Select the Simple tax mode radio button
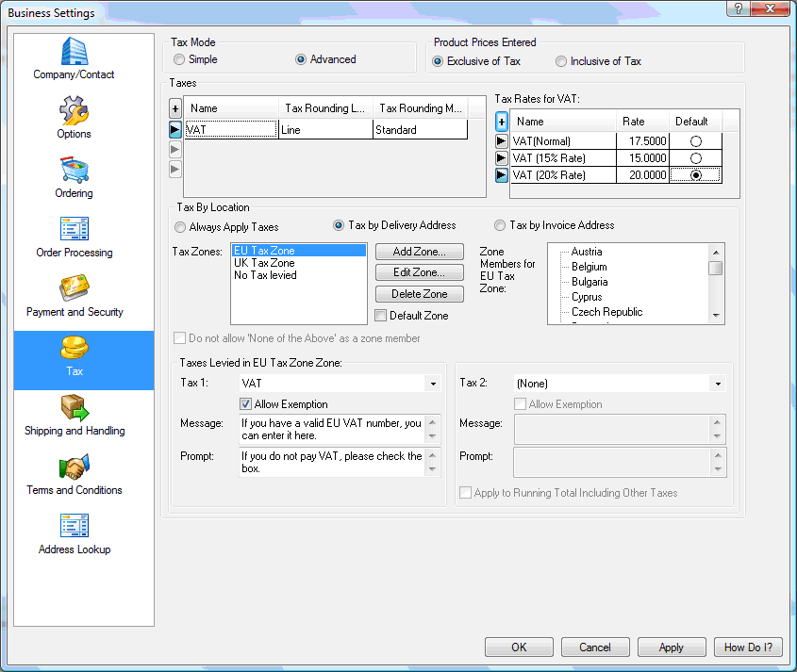This screenshot has height=672, width=797. [x=179, y=59]
